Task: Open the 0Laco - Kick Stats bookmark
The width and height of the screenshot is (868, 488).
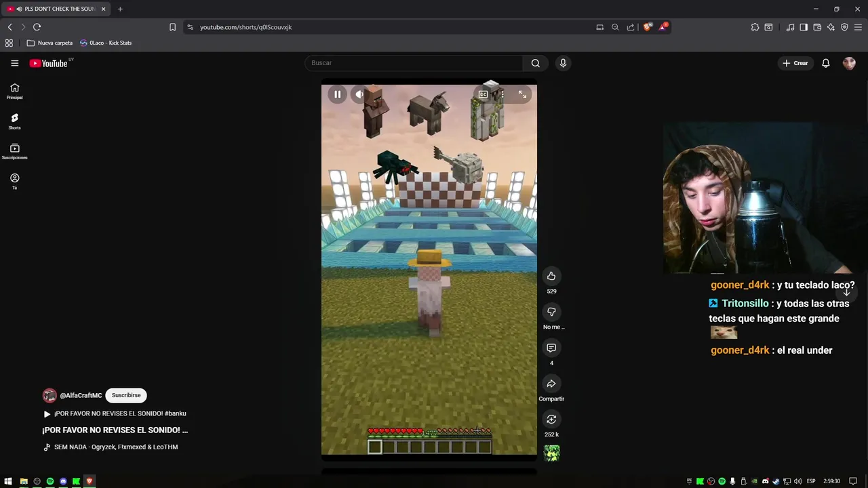Action: 105,43
